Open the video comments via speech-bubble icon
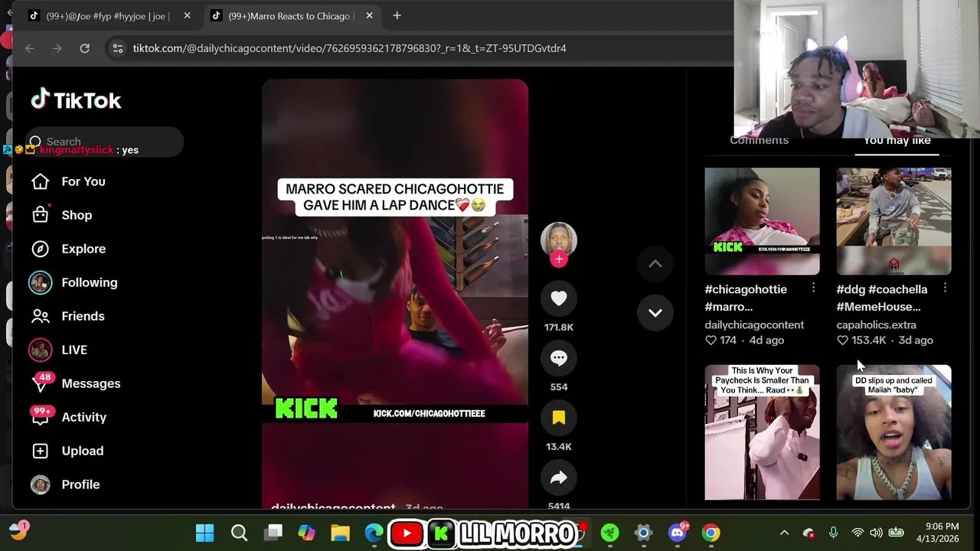 click(x=559, y=358)
